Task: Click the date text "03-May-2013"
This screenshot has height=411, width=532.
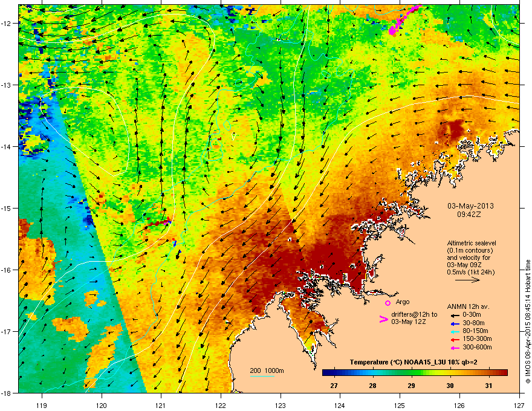Action: pos(470,206)
